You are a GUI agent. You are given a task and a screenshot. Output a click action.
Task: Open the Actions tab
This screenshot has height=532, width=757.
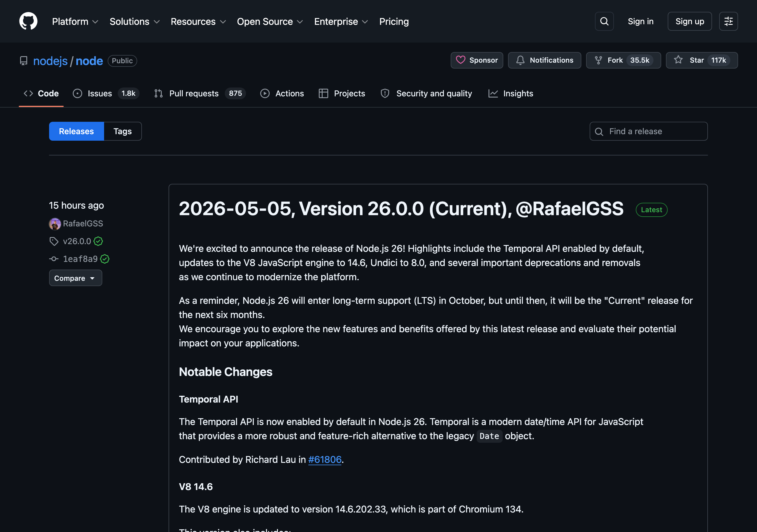[x=282, y=94]
